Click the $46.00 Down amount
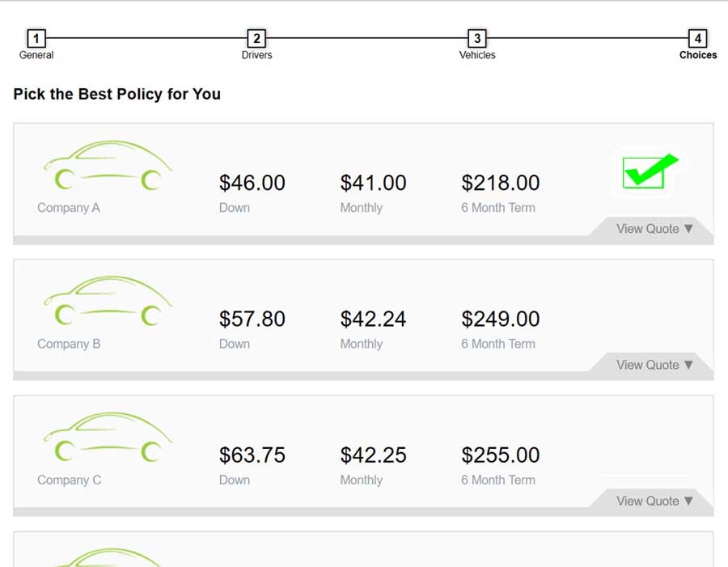728x567 pixels. 252,183
